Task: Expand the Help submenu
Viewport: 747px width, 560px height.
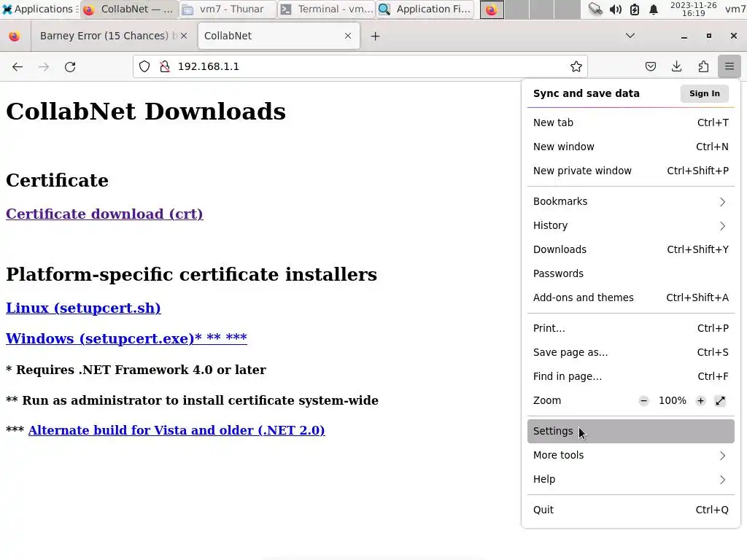Action: point(631,480)
